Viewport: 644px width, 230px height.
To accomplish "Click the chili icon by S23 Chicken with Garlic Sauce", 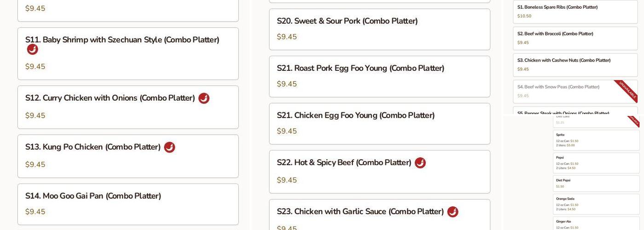I will tap(453, 212).
